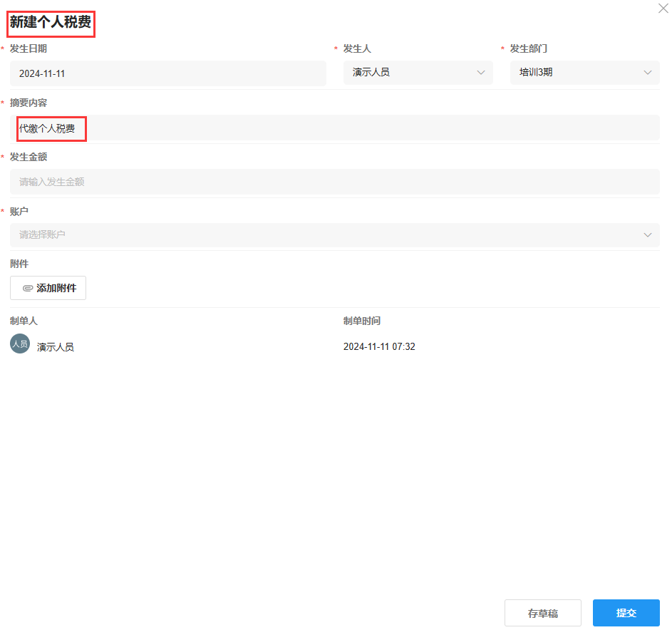Open the 发生人 dropdown showing 演示人员

(417, 73)
